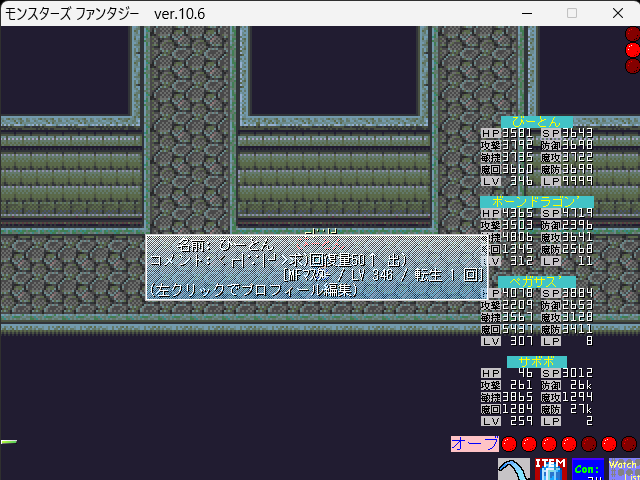Click the 左クリックでプロフィール編集 profile edit hint
The image size is (640, 480).
click(254, 291)
